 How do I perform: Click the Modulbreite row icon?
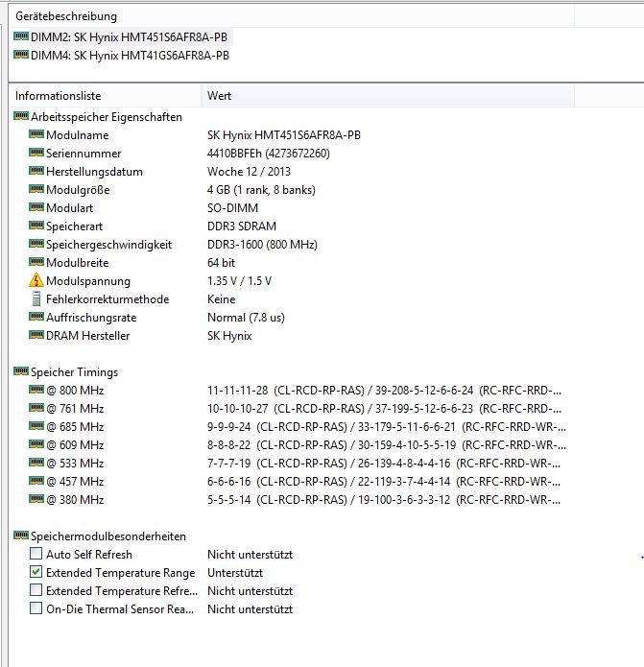[36, 262]
